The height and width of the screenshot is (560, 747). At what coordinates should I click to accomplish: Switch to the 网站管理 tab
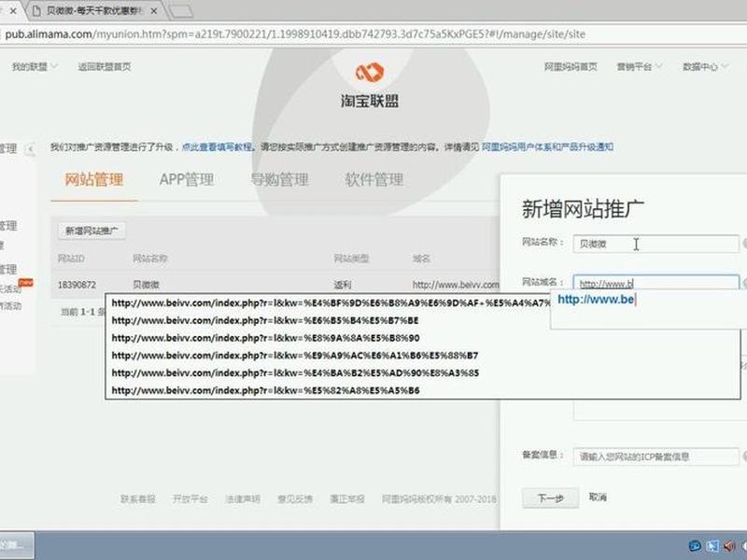pos(94,180)
